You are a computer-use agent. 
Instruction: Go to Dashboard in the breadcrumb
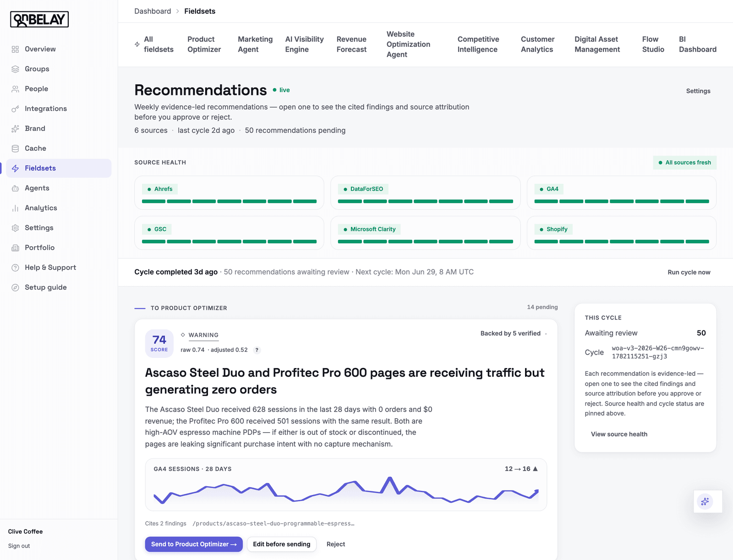click(x=153, y=11)
